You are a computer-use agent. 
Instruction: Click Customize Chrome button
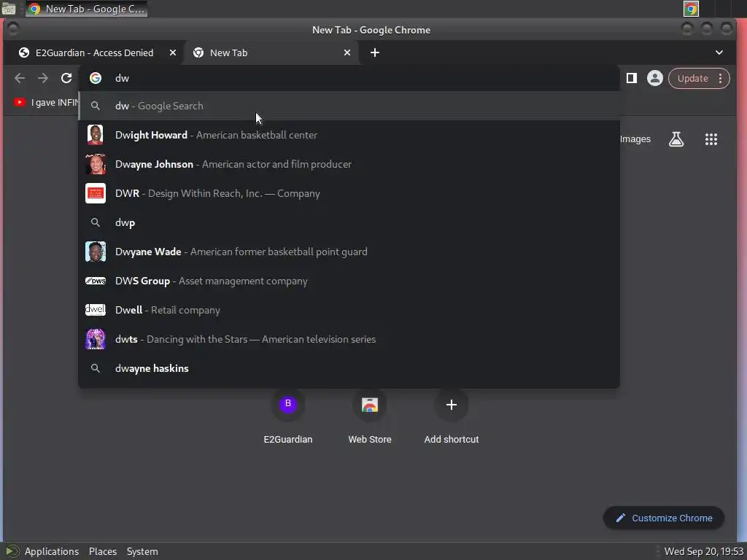[x=664, y=518]
